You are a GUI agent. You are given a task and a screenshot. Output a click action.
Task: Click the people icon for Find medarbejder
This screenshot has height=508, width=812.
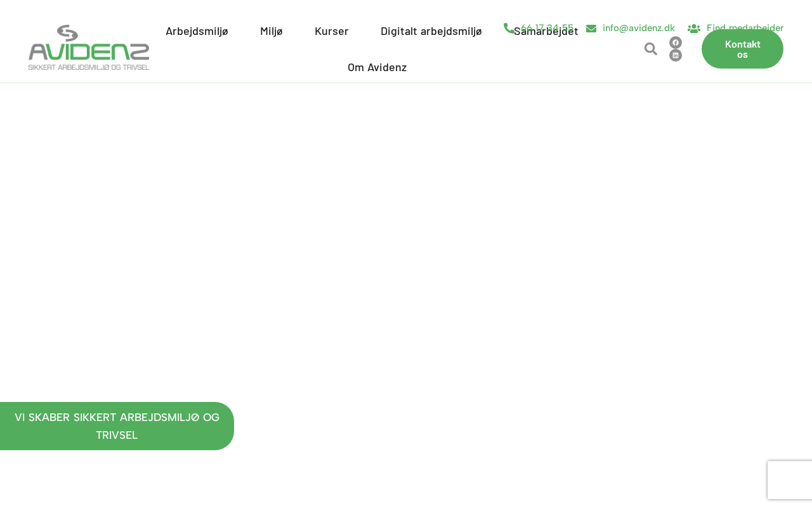(694, 28)
